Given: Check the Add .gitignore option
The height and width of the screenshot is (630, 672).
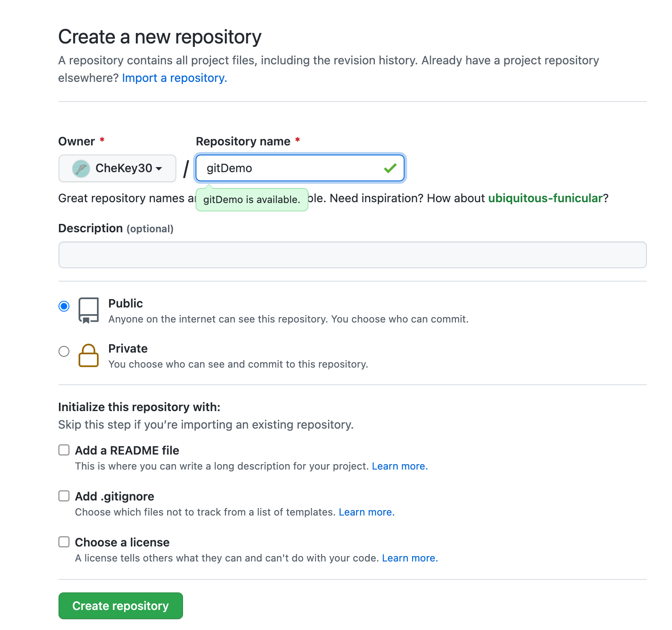Looking at the screenshot, I should click(x=64, y=496).
